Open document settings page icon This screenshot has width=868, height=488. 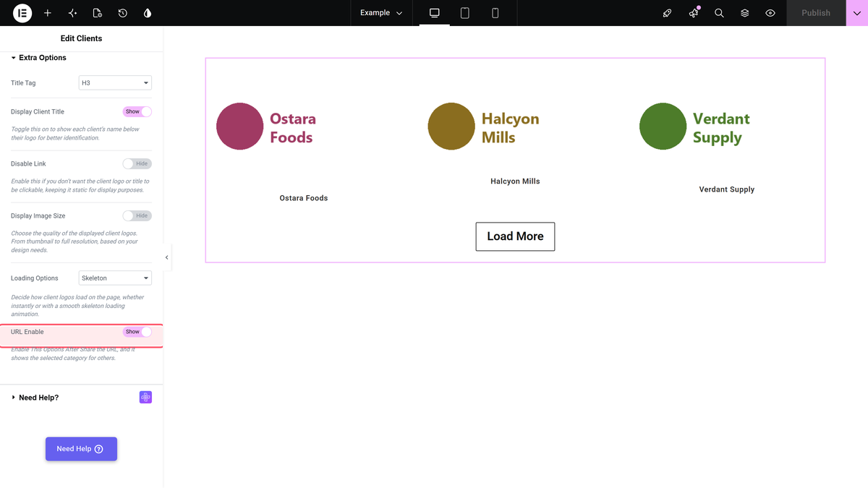pyautogui.click(x=98, y=13)
